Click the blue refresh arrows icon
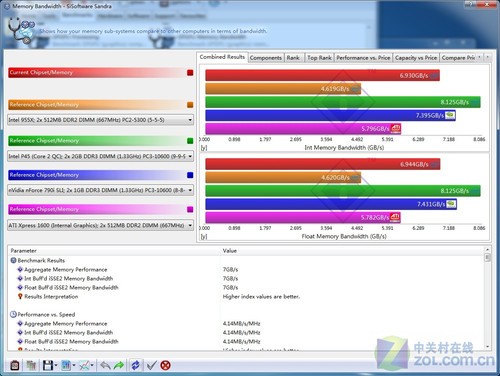This screenshot has width=500, height=376. (136, 365)
